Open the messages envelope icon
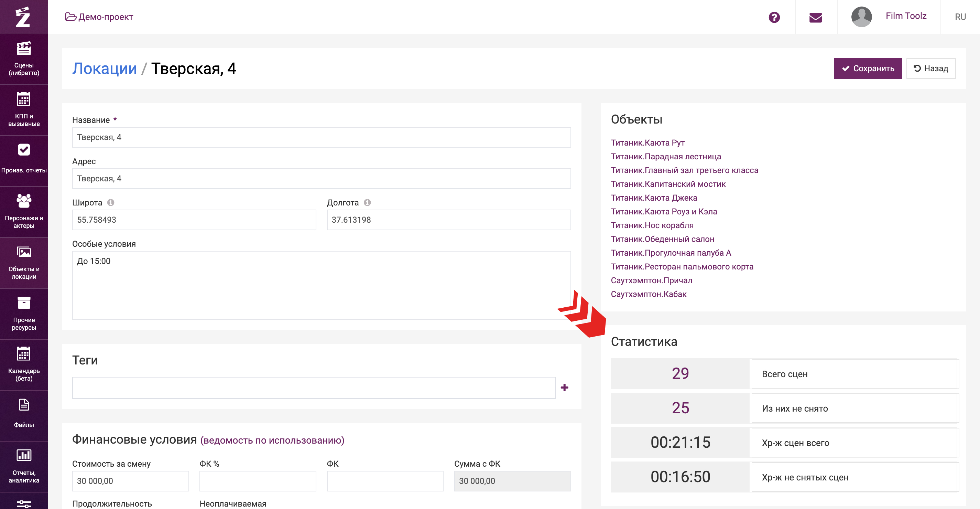Image resolution: width=980 pixels, height=509 pixels. pyautogui.click(x=815, y=17)
